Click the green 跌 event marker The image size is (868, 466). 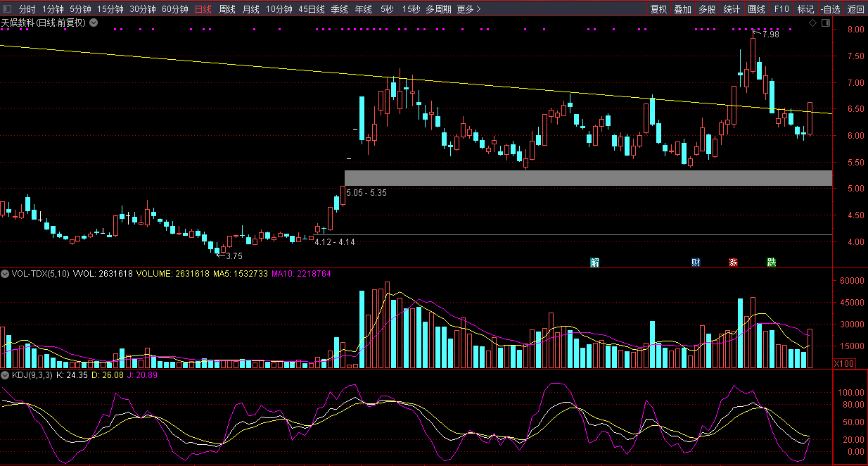coord(771,263)
